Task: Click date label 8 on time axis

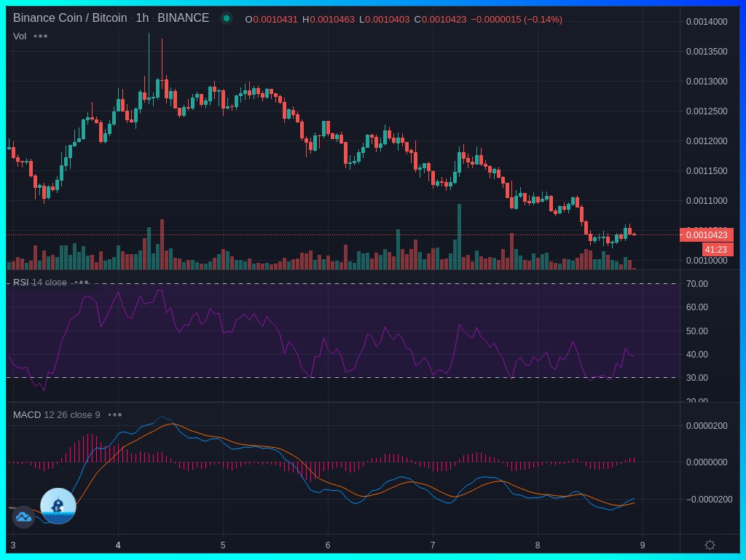Action: point(538,545)
